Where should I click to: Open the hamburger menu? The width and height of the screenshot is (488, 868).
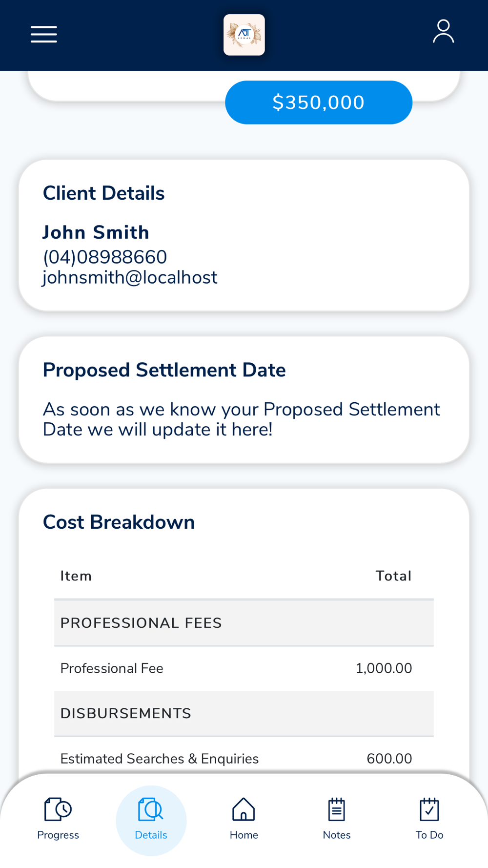(44, 34)
